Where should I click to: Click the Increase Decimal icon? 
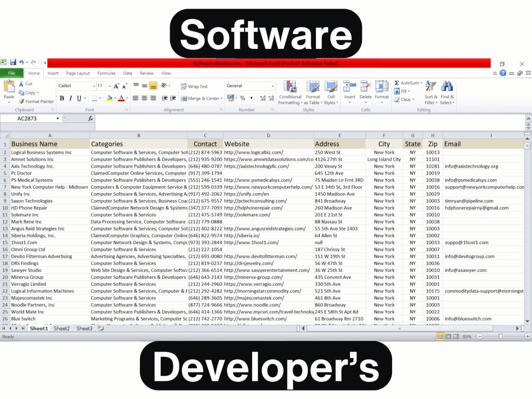pyautogui.click(x=263, y=98)
